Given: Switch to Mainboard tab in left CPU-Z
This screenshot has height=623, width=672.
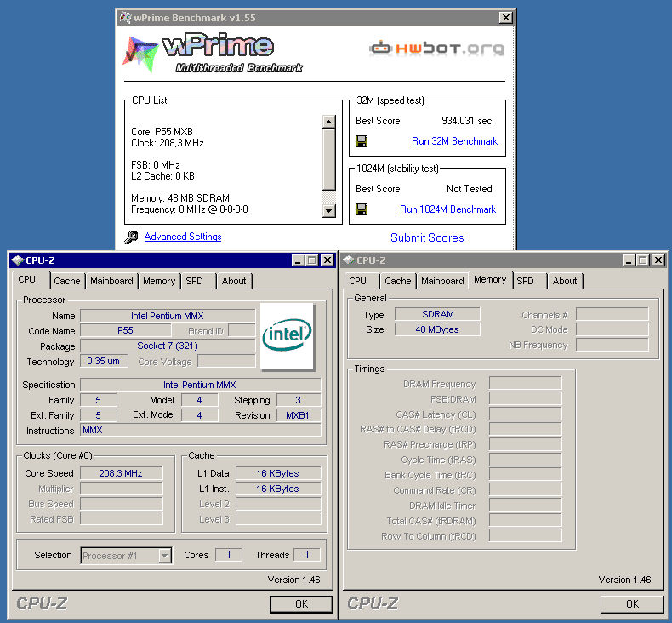Looking at the screenshot, I should [x=111, y=281].
